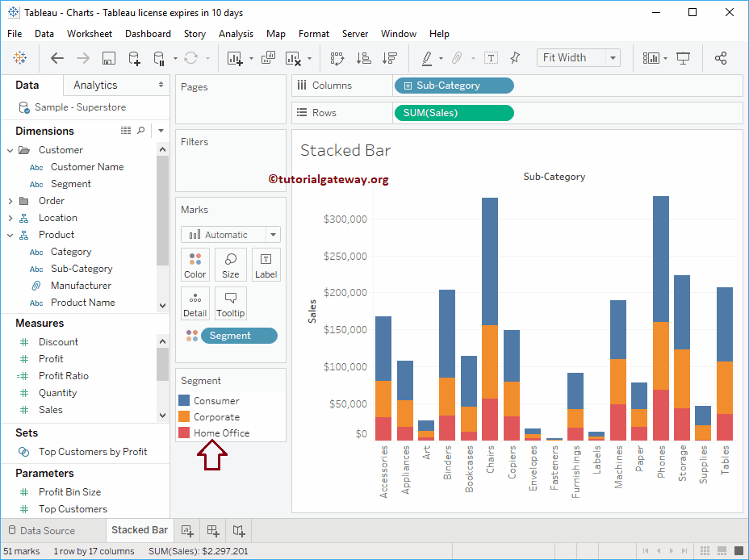Open the Worksheet menu
The height and width of the screenshot is (560, 749).
90,33
